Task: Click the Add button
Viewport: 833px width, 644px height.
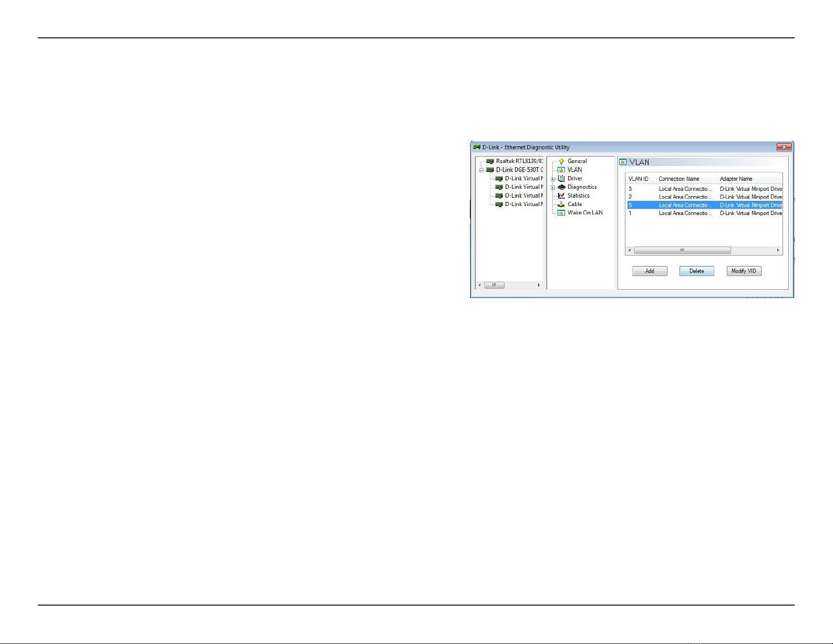Action: 650,271
